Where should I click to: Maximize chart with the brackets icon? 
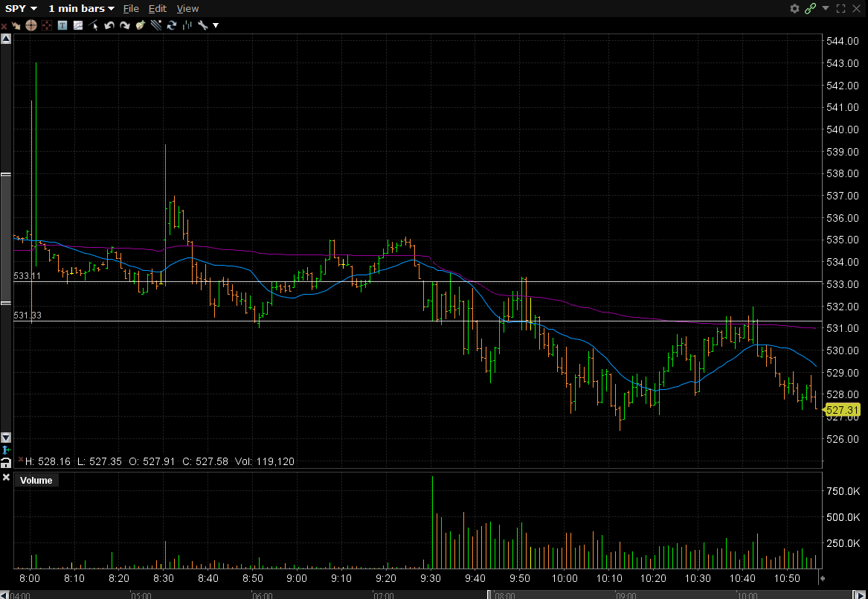840,8
